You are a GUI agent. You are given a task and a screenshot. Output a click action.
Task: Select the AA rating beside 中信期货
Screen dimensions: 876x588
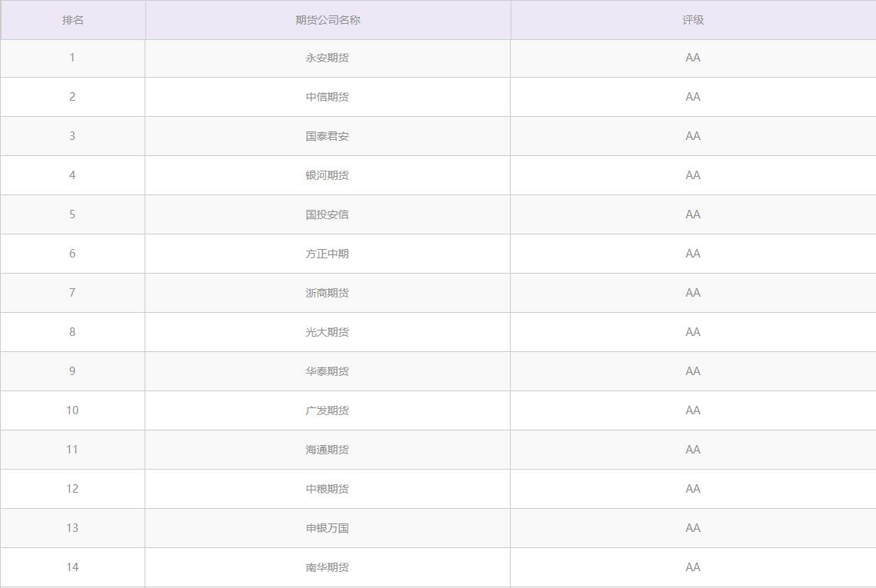coord(693,97)
